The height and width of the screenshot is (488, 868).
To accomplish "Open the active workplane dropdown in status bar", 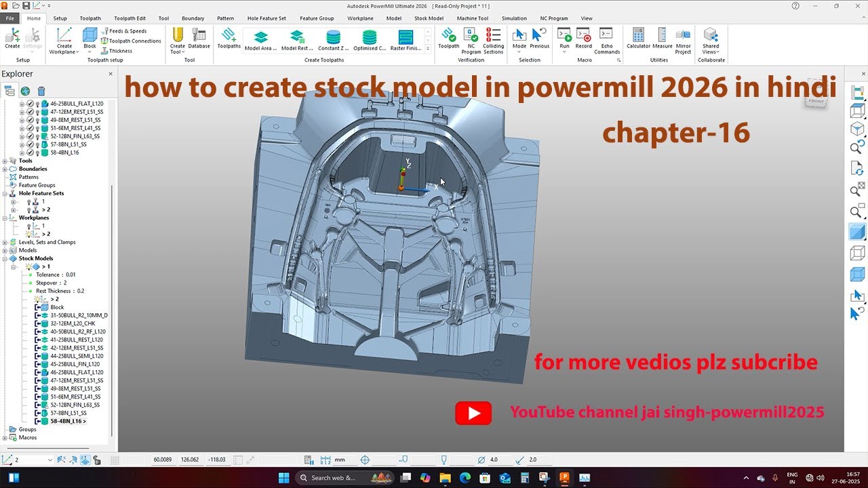I will (50, 460).
